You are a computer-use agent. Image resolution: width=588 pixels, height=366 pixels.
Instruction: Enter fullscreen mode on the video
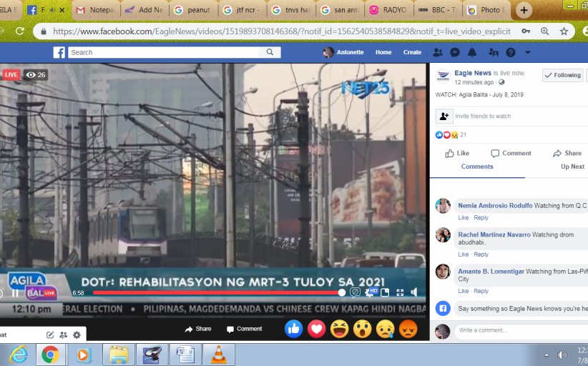click(x=400, y=292)
